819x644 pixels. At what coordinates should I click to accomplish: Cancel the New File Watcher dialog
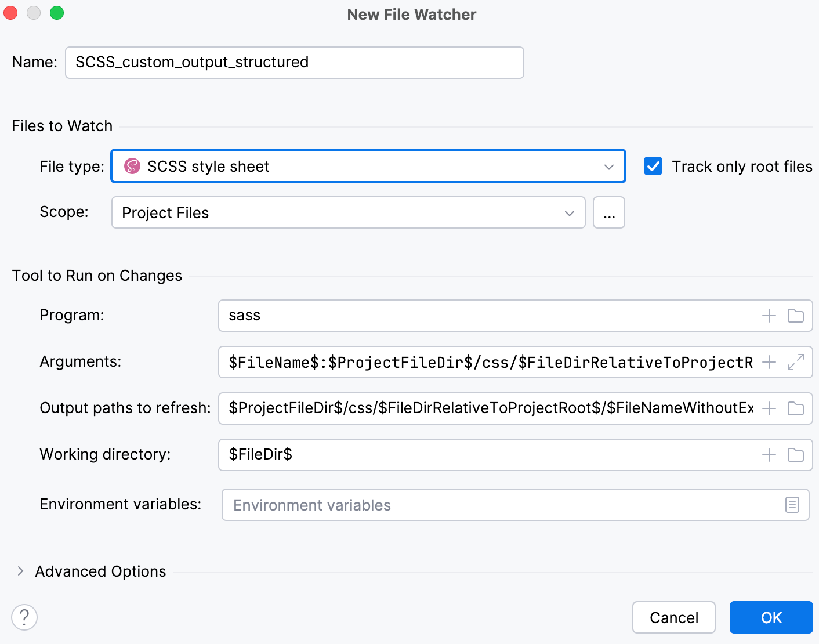tap(673, 617)
